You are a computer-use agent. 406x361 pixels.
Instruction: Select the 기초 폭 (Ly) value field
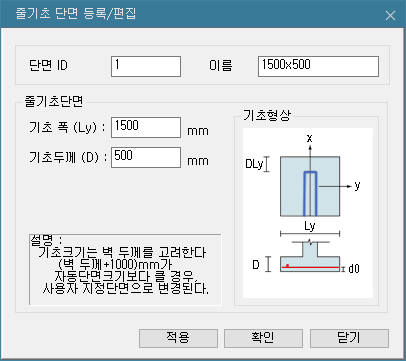tap(146, 127)
